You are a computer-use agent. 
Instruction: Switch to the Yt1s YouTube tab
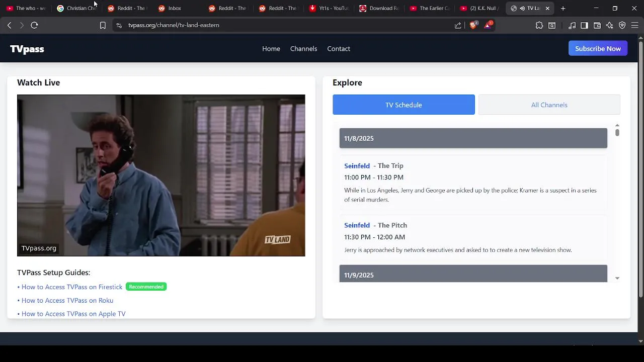point(329,8)
